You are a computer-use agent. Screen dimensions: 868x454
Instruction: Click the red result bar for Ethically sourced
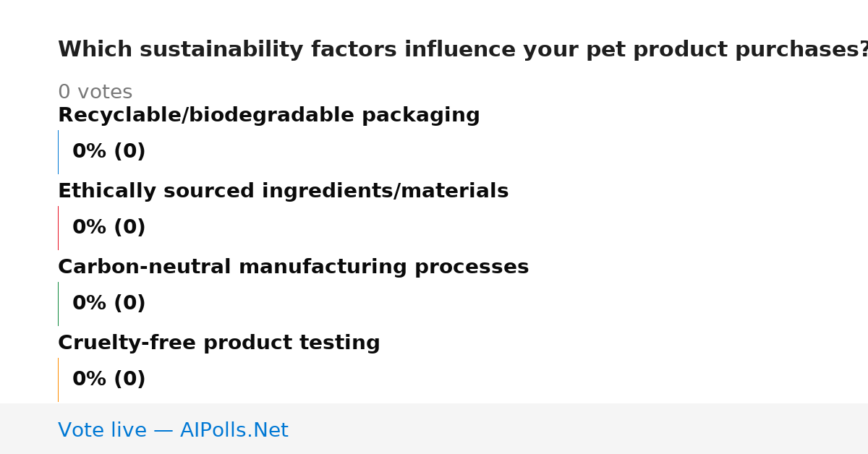58,228
